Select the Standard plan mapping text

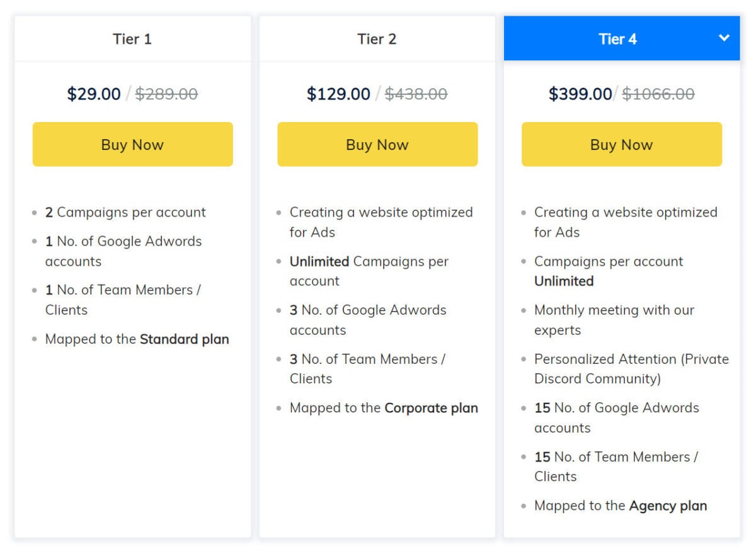(x=137, y=339)
